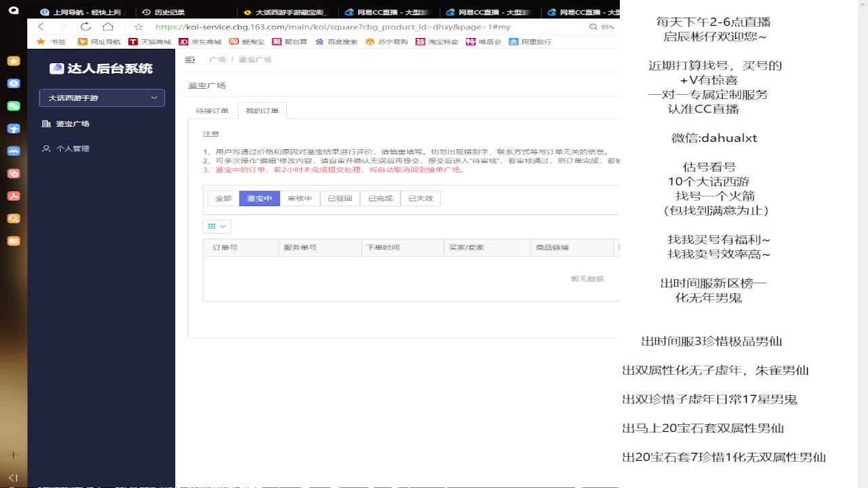Collapse the browser sidebar with the arrow-bar icon
The height and width of the screenshot is (488, 868).
point(14,478)
